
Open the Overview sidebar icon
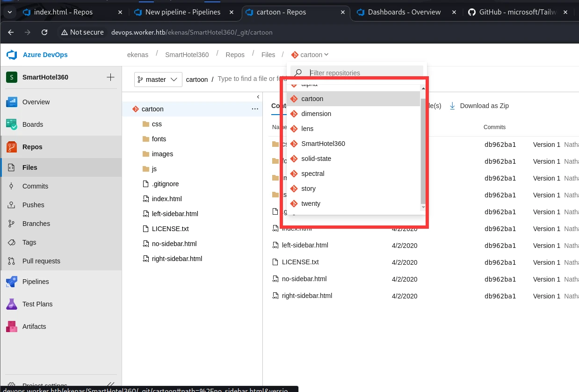[12, 102]
